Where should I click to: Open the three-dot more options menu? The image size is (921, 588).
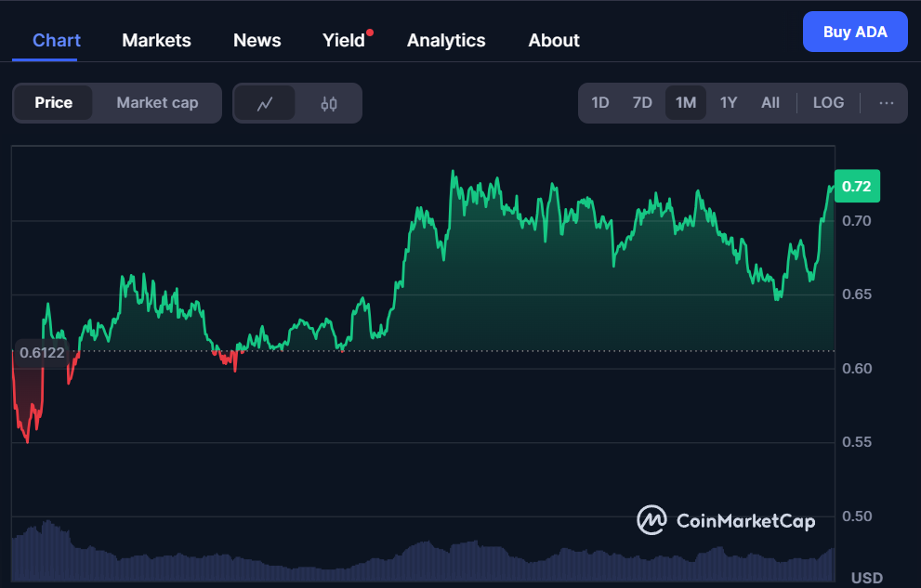[x=887, y=103]
